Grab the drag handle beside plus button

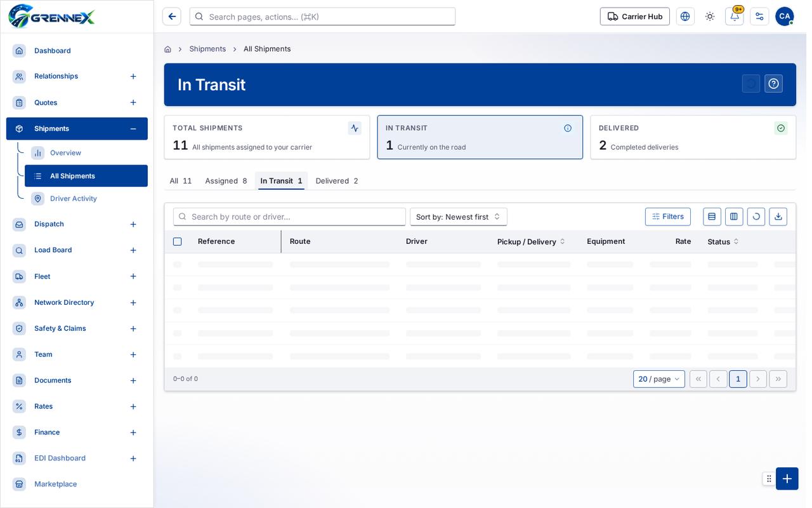click(769, 479)
